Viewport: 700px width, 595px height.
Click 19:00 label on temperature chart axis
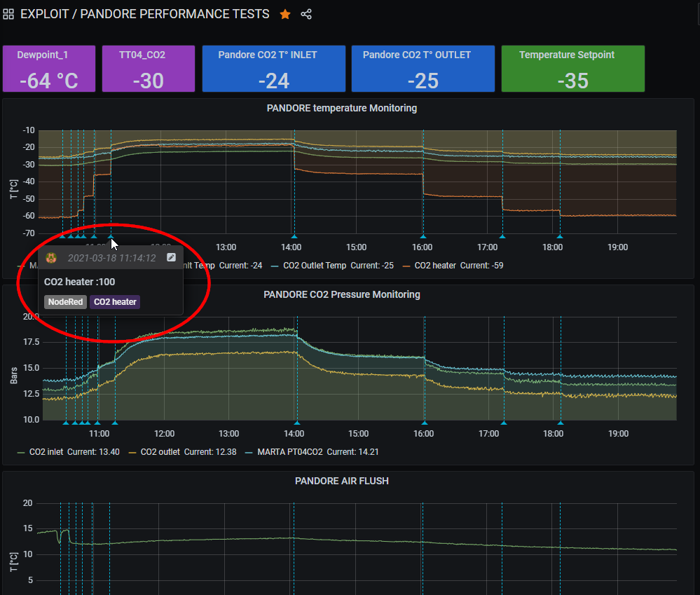(x=617, y=247)
